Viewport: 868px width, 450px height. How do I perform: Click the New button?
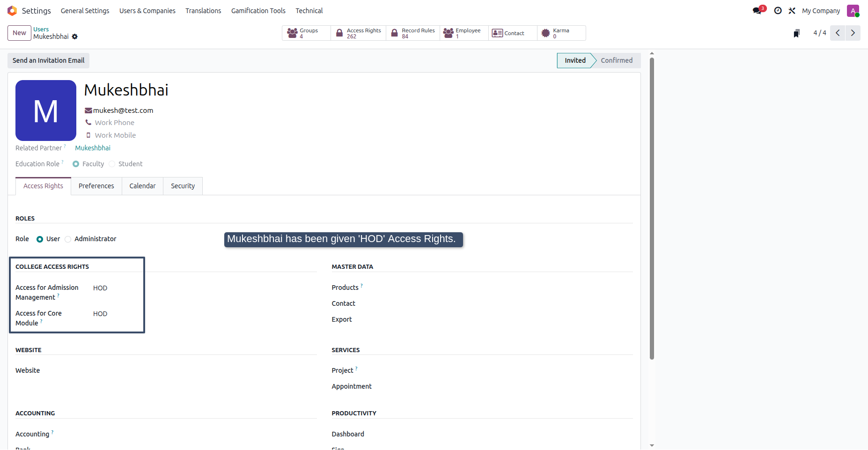point(19,33)
